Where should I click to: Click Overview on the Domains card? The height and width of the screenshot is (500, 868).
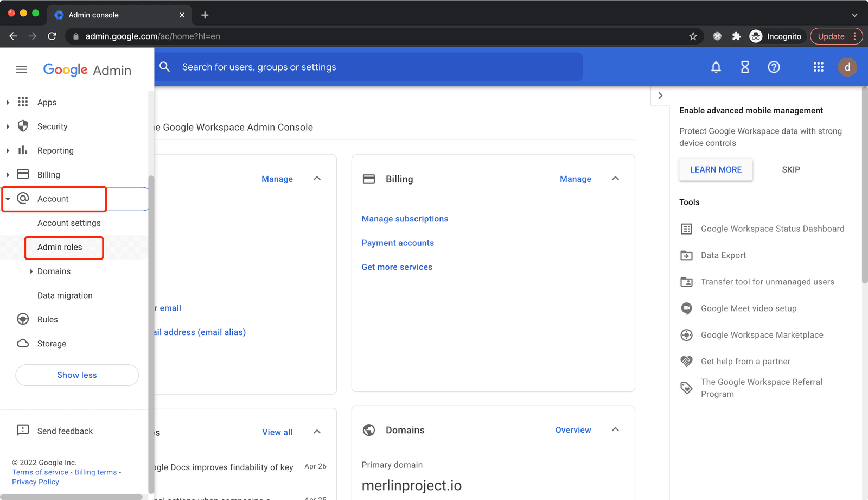click(x=573, y=429)
